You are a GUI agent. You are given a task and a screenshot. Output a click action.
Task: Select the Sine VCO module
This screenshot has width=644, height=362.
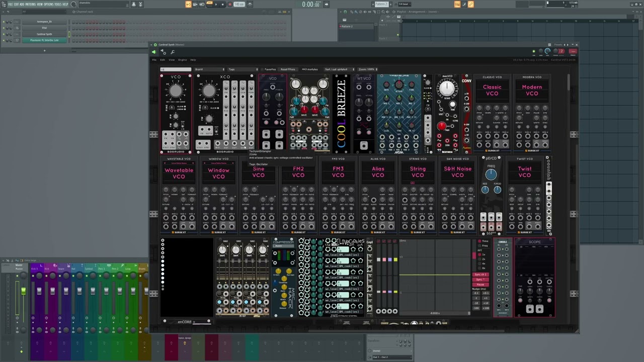[x=258, y=195]
